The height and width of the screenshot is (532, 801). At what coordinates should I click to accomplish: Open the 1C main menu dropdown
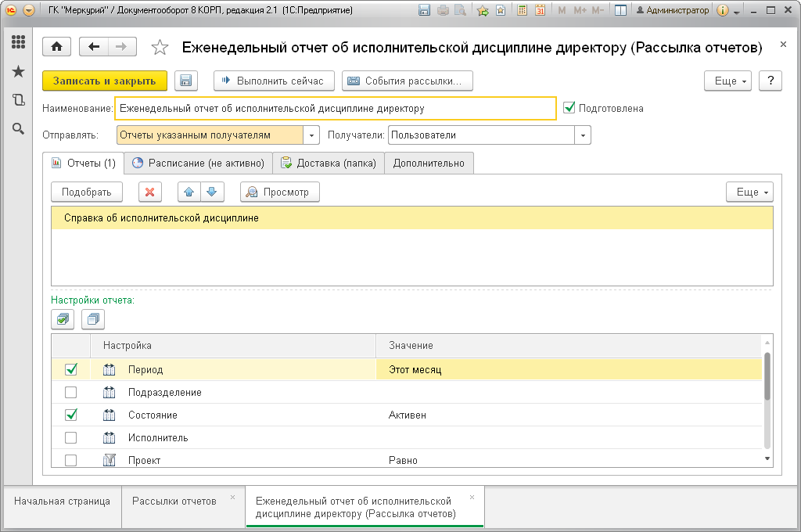pos(29,10)
